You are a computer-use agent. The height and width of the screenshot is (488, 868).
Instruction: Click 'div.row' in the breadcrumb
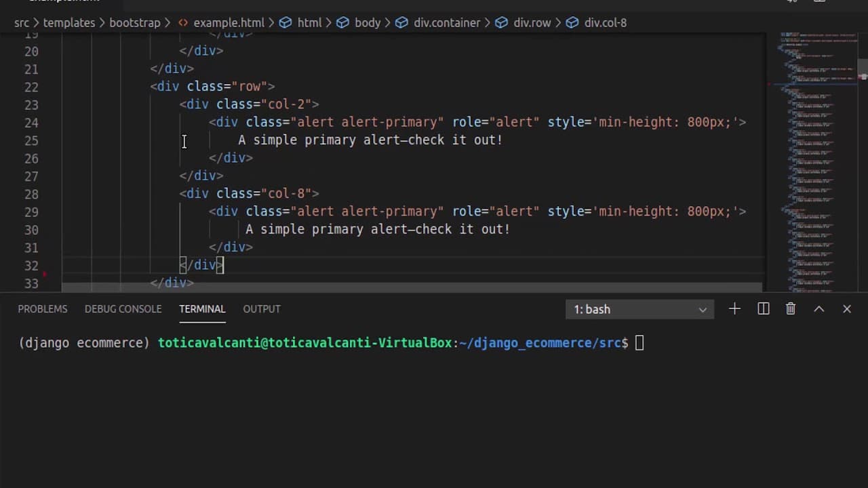532,22
